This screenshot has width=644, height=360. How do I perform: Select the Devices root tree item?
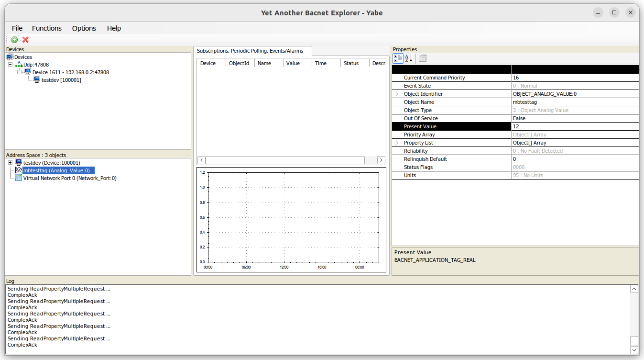23,57
